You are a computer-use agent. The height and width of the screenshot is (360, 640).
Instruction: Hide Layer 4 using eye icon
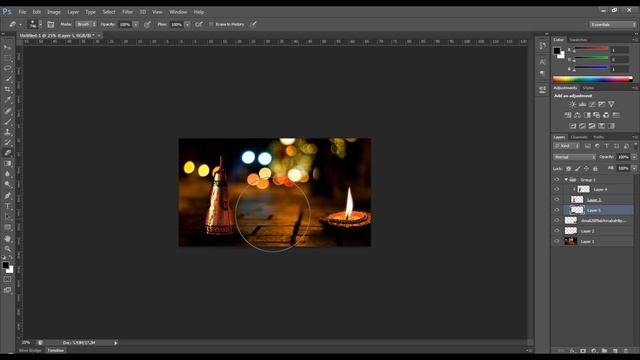(557, 189)
